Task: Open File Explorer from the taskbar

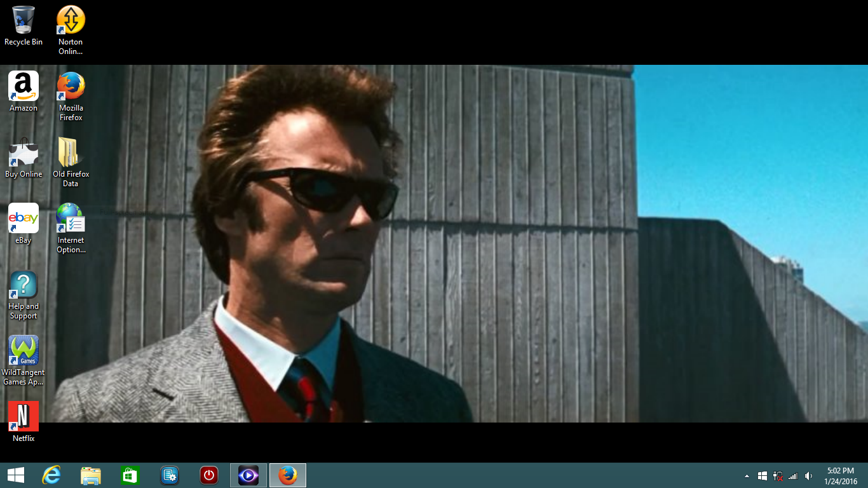Action: point(91,475)
